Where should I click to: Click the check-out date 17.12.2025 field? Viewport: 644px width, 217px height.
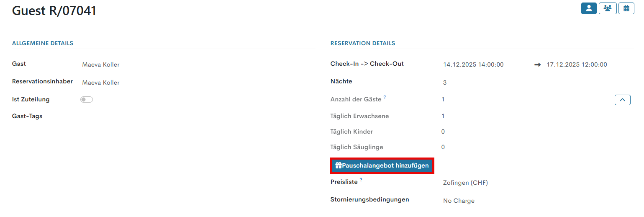[577, 65]
